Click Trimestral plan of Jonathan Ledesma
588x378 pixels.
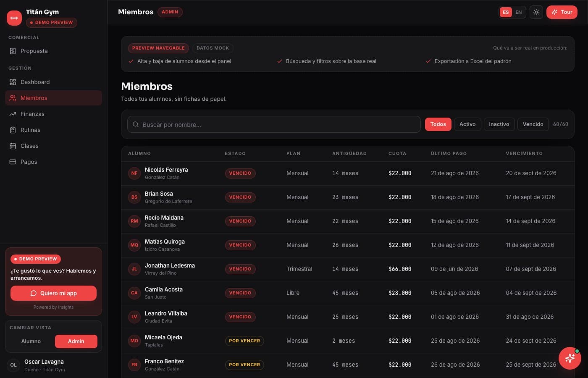point(299,269)
